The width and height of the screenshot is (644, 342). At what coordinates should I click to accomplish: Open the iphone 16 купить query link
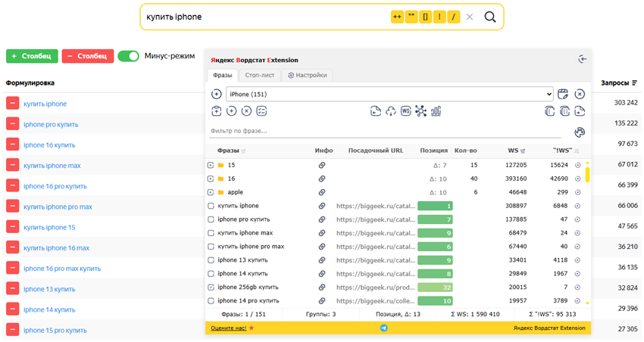(49, 145)
